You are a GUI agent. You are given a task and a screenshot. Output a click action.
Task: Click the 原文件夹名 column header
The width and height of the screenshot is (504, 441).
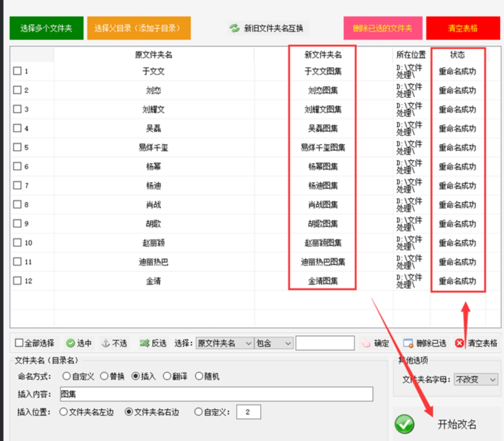tap(154, 55)
